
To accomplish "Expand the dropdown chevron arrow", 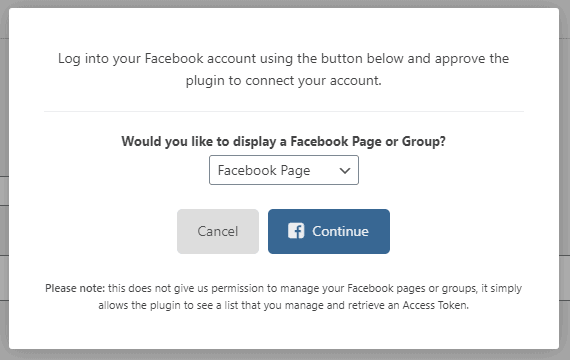I will tap(345, 170).
